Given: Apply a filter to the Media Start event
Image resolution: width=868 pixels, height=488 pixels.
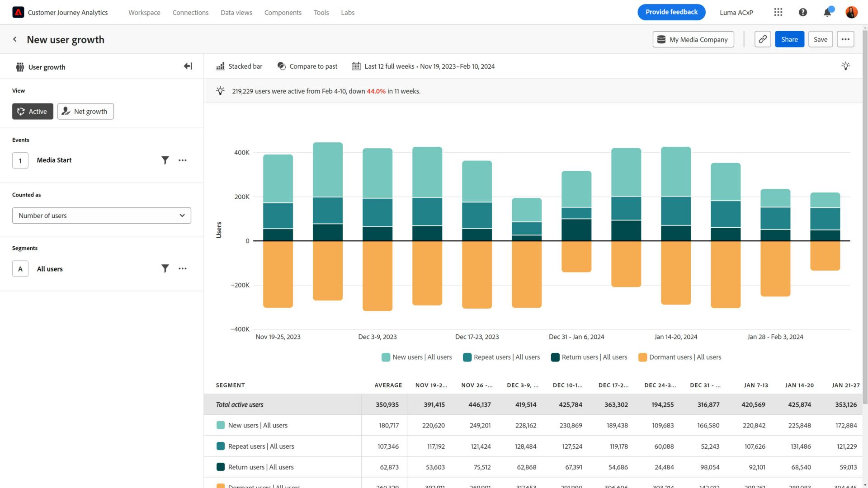Looking at the screenshot, I should pos(165,160).
